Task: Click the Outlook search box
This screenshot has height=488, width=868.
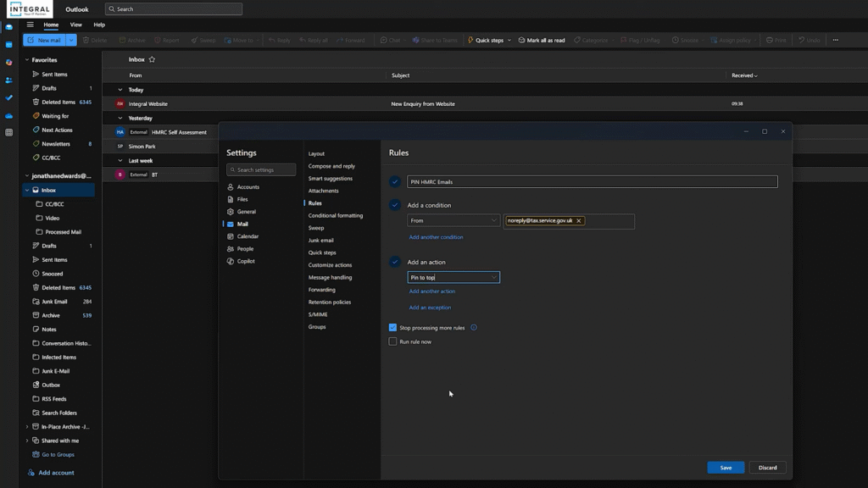Action: click(x=173, y=8)
